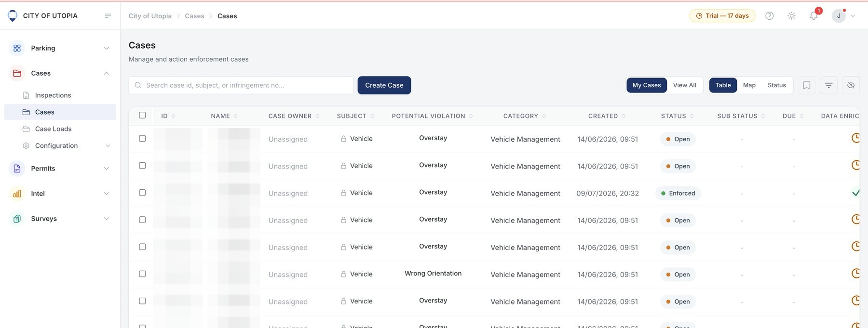
Task: Check the checkbox on the Enforced case row
Action: tap(142, 193)
